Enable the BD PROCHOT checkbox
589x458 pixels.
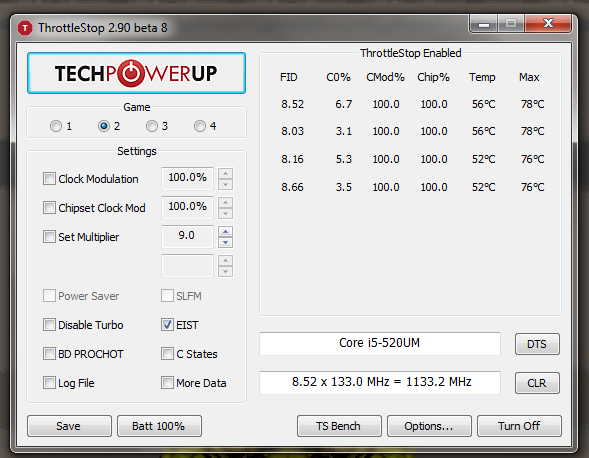(x=49, y=354)
